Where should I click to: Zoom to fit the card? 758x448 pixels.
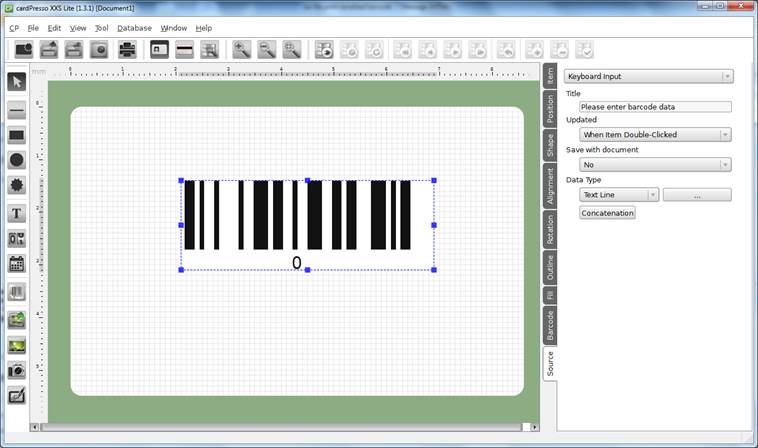coord(292,50)
